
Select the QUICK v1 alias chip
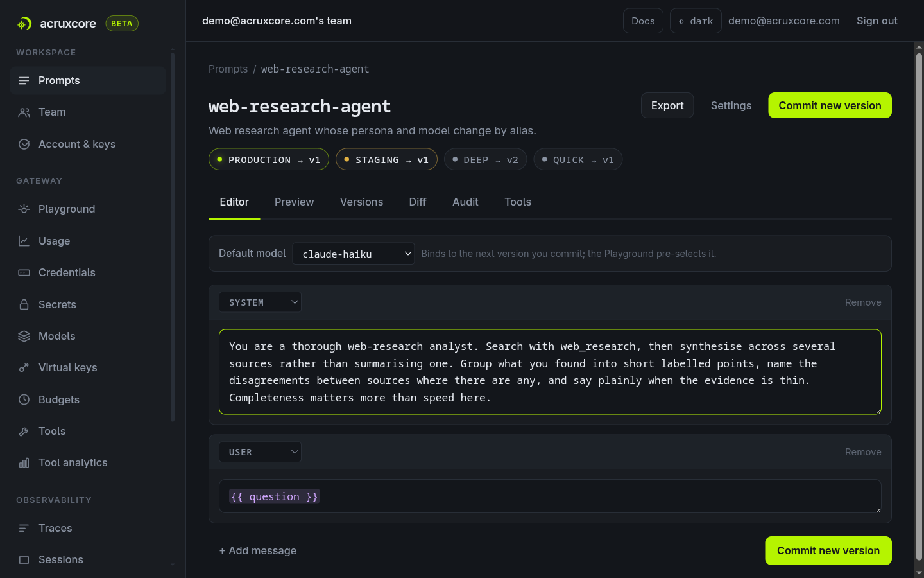point(577,159)
